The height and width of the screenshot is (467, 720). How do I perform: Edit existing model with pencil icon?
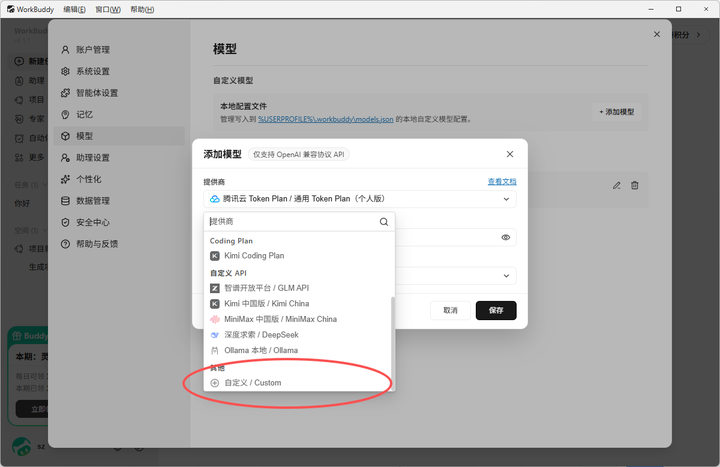[x=617, y=186]
